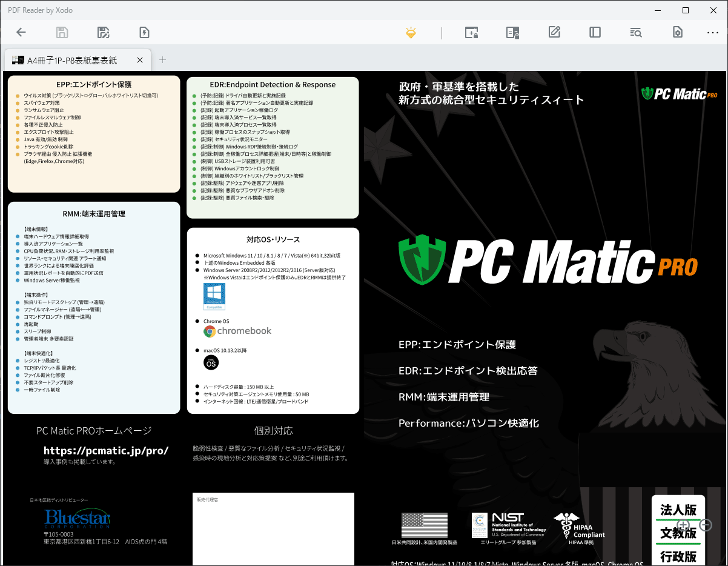Image resolution: width=728 pixels, height=566 pixels.
Task: Open the annotation edit pencil tool
Action: [554, 33]
